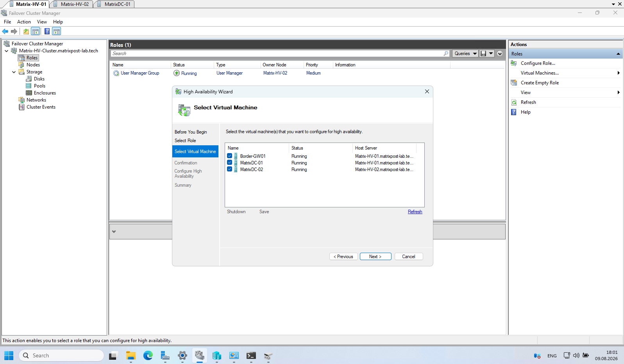Expand the details pane chevron below Roles list
624x364 pixels.
click(114, 232)
